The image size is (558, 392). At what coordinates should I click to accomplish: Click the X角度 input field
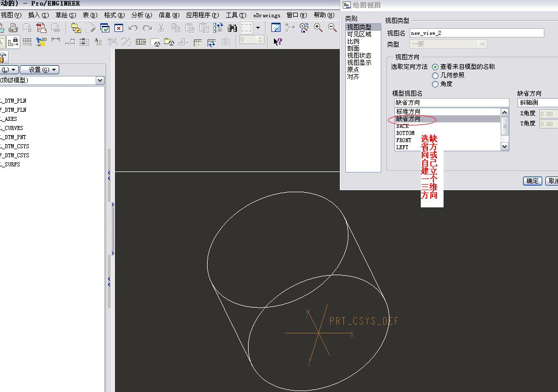(548, 114)
